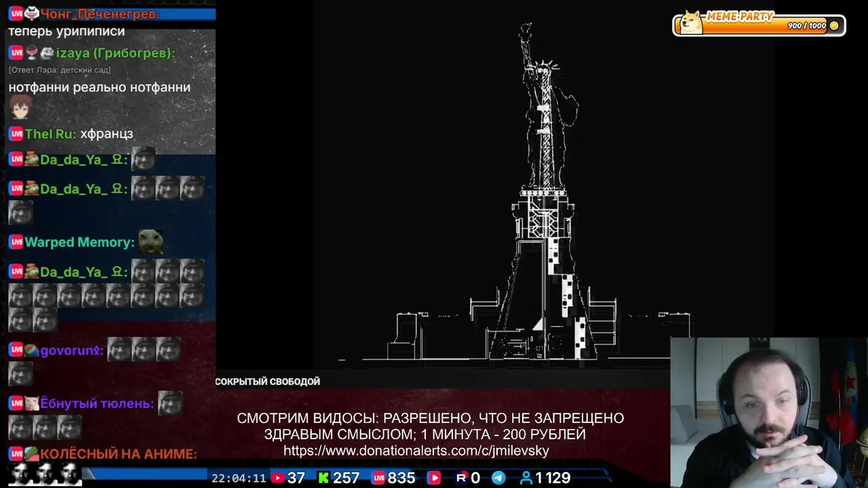Image resolution: width=868 pixels, height=488 pixels.
Task: Click username Thel Ru in chat
Action: point(51,134)
